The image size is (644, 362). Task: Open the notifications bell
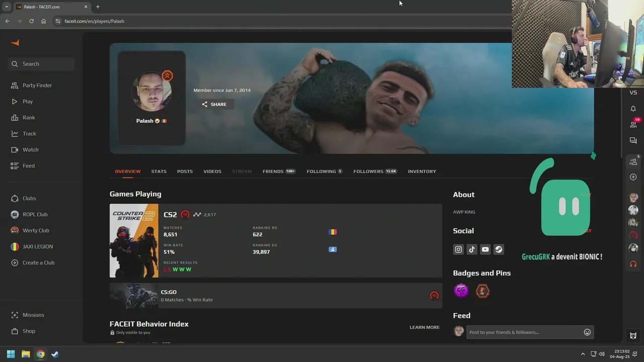[633, 109]
